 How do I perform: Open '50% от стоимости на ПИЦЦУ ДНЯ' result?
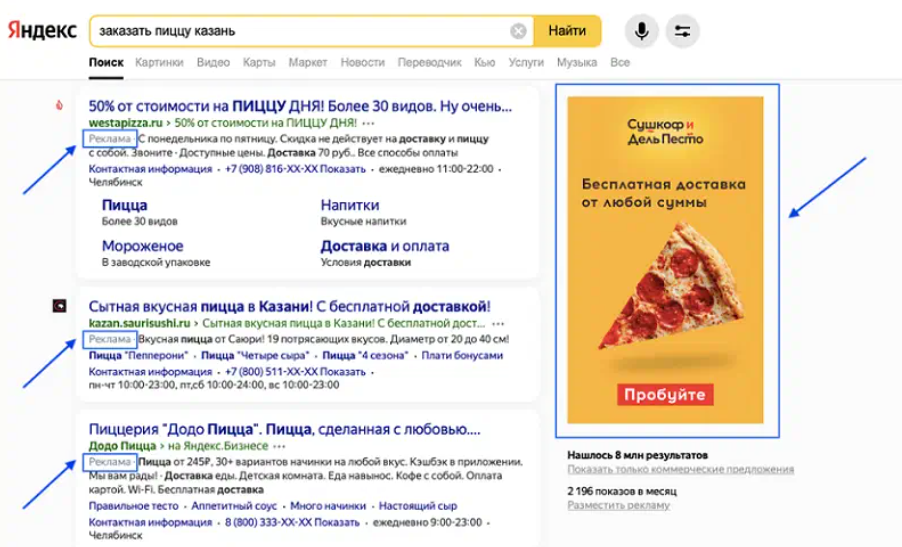(x=300, y=106)
